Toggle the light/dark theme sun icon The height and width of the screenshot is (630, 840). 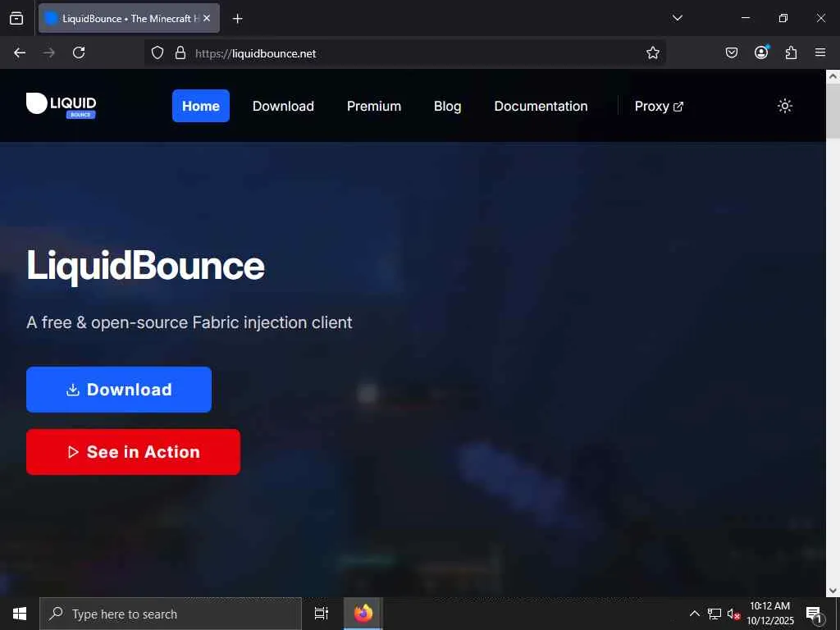tap(785, 106)
